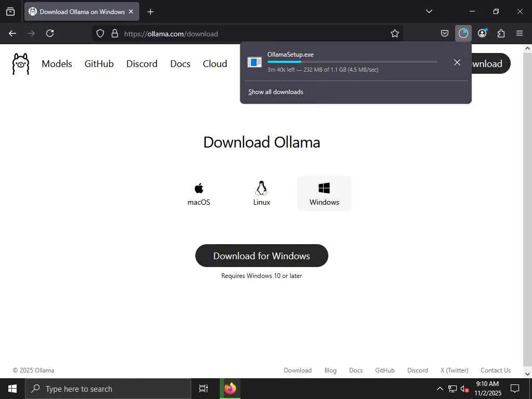Screen dimensions: 532x399
Task: Open the Cloud nav link
Action: pos(215,64)
